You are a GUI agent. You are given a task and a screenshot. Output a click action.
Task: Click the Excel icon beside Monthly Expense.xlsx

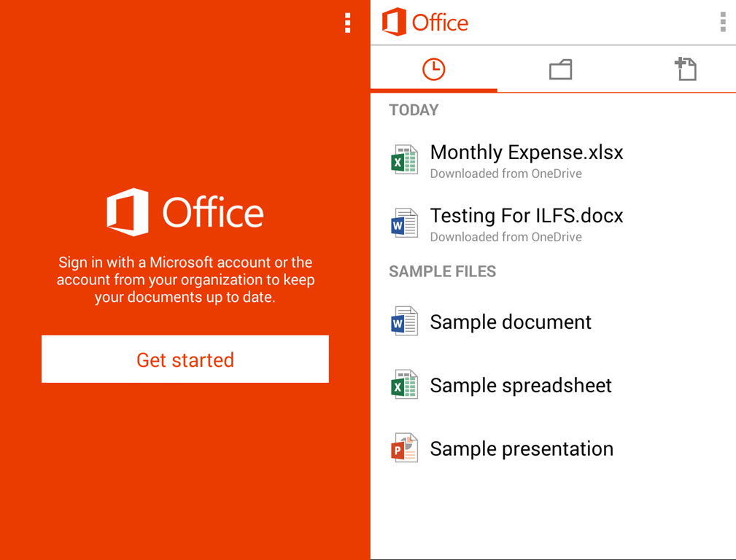[x=404, y=160]
